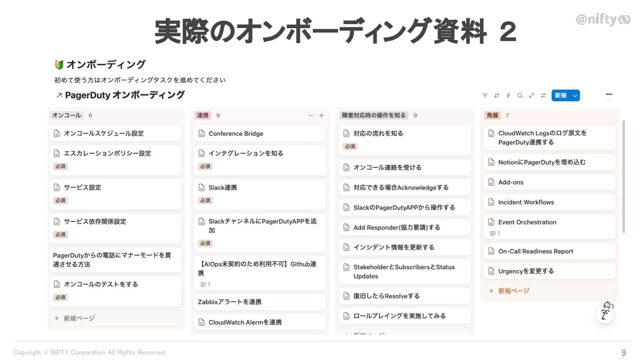Click the filter icon in database toolbar
644x362 pixels.
tap(485, 96)
